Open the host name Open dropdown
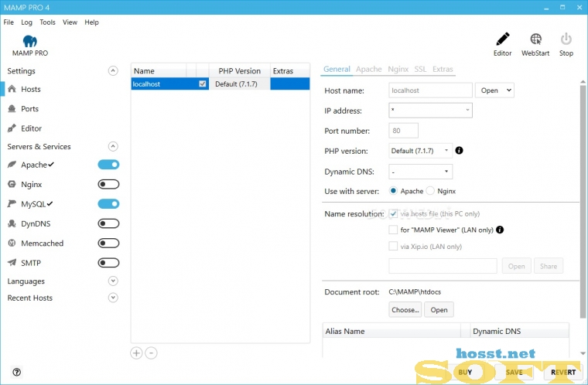 (x=494, y=90)
